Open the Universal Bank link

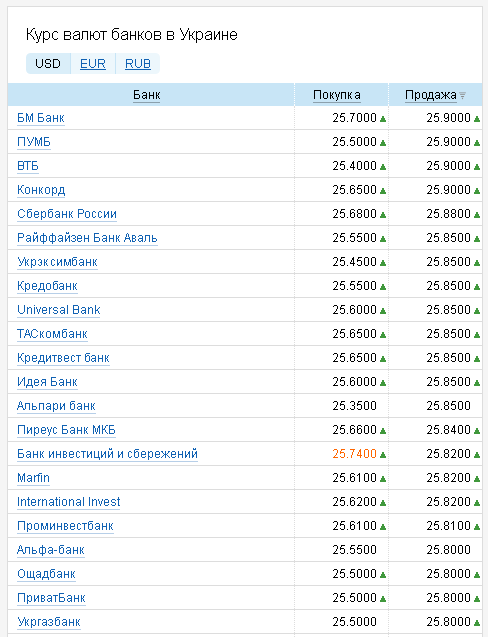tap(59, 310)
